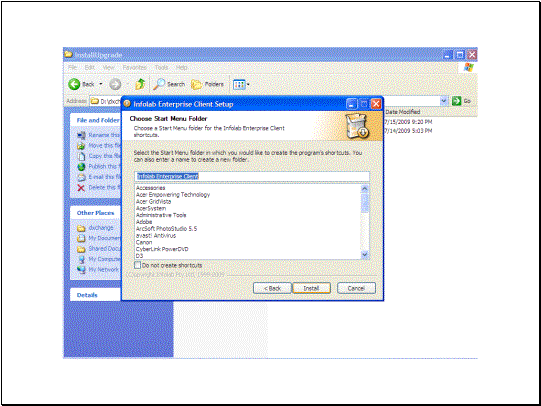Open the Tools menu in Explorer
The height and width of the screenshot is (406, 541).
[161, 67]
